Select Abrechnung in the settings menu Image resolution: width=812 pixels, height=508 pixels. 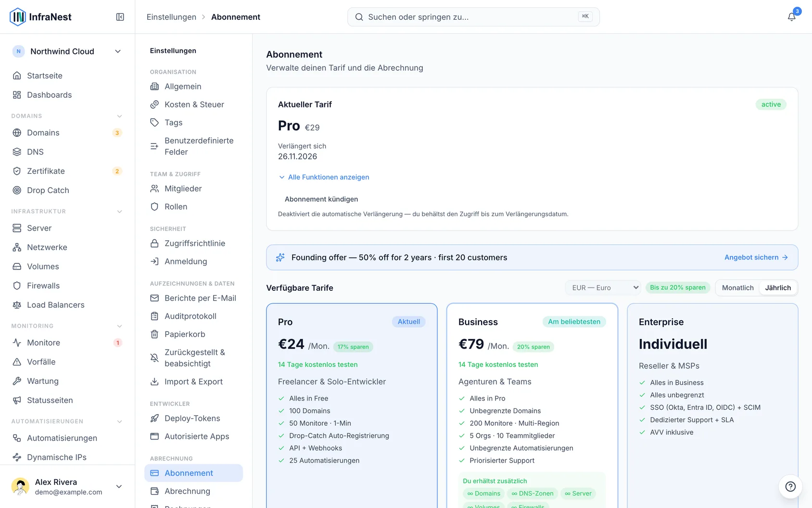click(193, 491)
